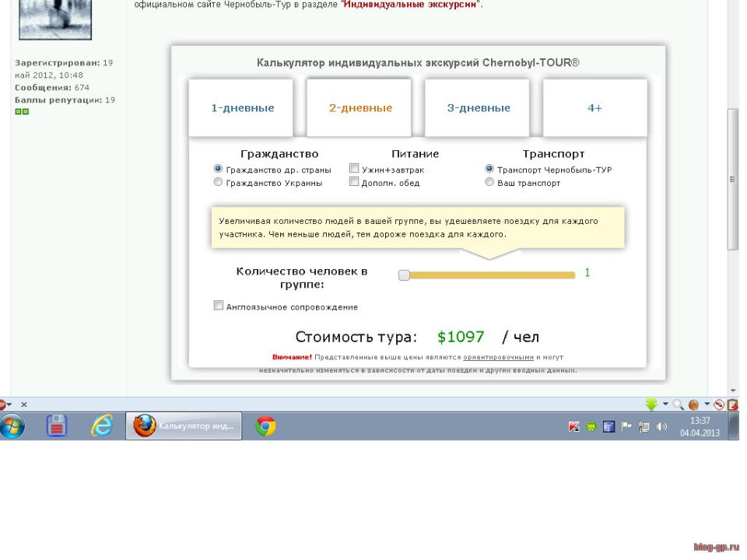Click the red blocked-circle add-on icon
This screenshot has height=560, width=747.
(719, 404)
